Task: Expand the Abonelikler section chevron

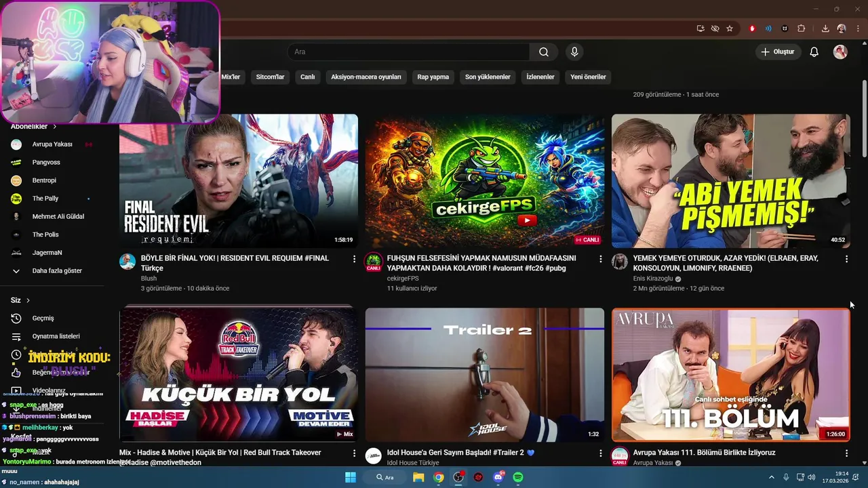Action: (x=55, y=127)
